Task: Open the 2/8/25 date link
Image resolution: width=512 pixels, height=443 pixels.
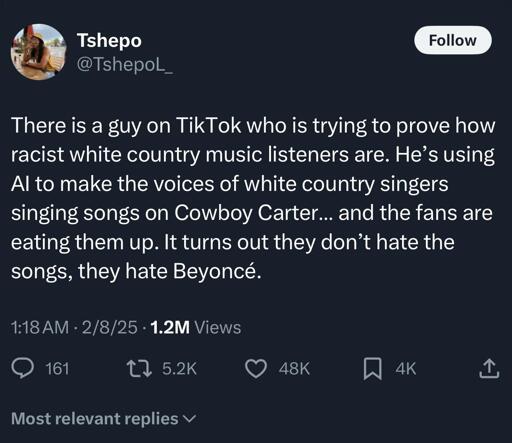Action: tap(109, 327)
